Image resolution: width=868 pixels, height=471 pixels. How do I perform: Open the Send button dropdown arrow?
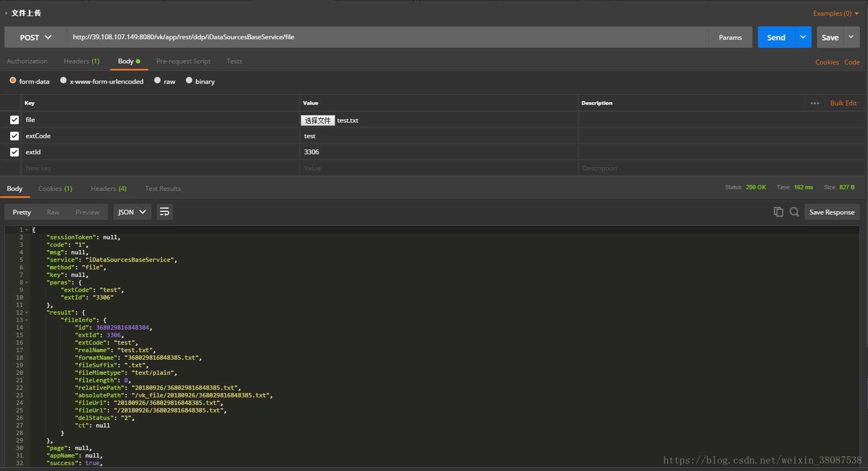[803, 38]
